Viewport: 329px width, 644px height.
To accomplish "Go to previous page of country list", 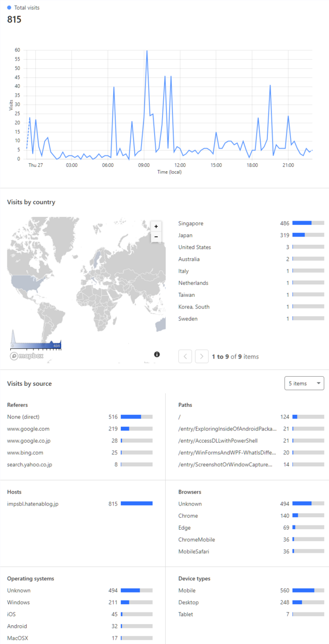I will (x=185, y=356).
